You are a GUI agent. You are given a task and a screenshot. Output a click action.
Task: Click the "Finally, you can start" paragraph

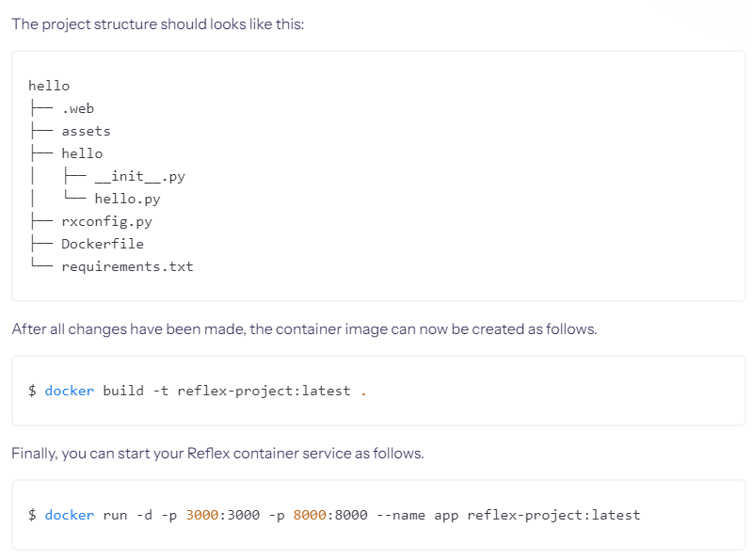click(217, 454)
